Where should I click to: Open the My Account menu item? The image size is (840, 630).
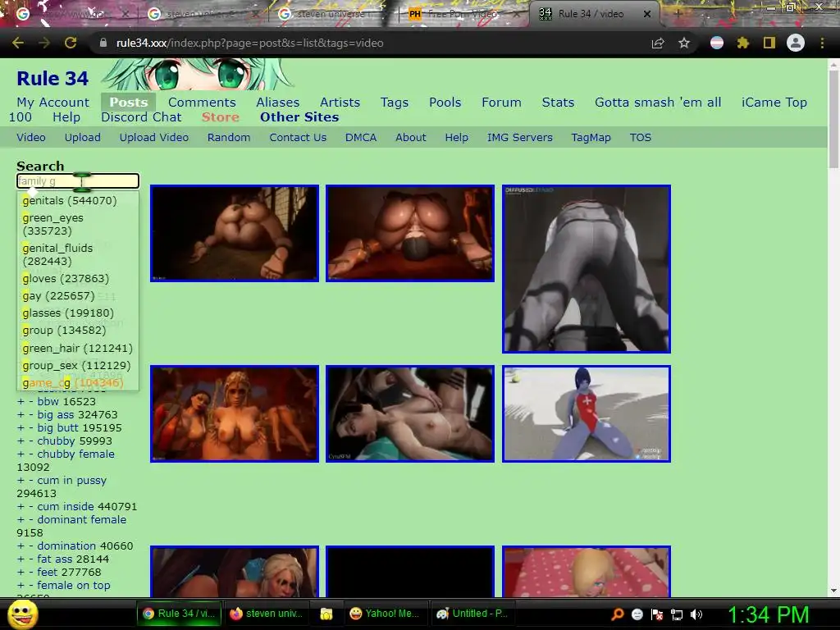click(53, 103)
